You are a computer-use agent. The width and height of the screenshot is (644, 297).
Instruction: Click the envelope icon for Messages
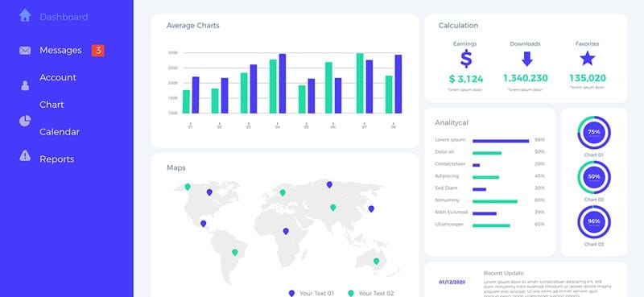pos(25,51)
